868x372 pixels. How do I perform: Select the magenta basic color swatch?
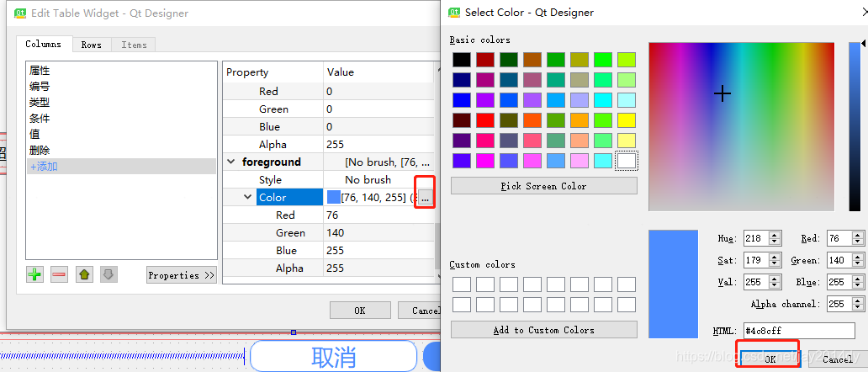485,161
